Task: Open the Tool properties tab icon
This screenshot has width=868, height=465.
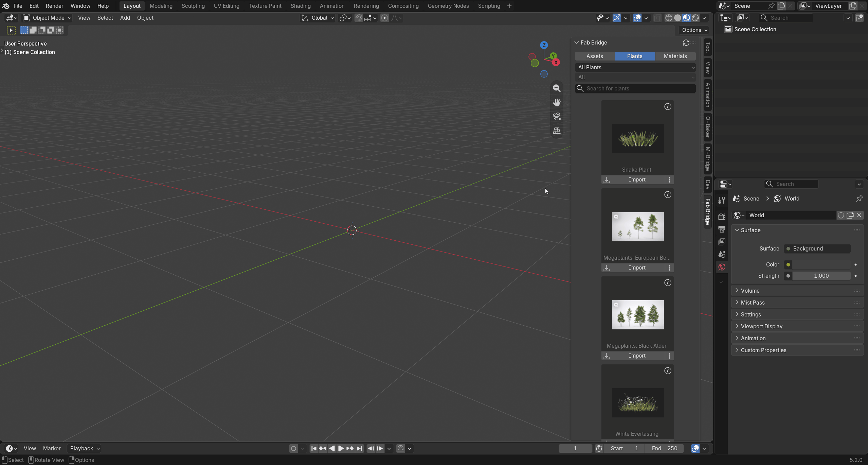Action: pos(722,200)
